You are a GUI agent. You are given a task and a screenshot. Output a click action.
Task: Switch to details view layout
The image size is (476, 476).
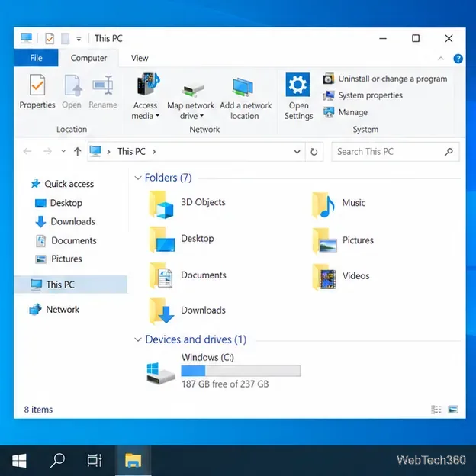pyautogui.click(x=436, y=410)
